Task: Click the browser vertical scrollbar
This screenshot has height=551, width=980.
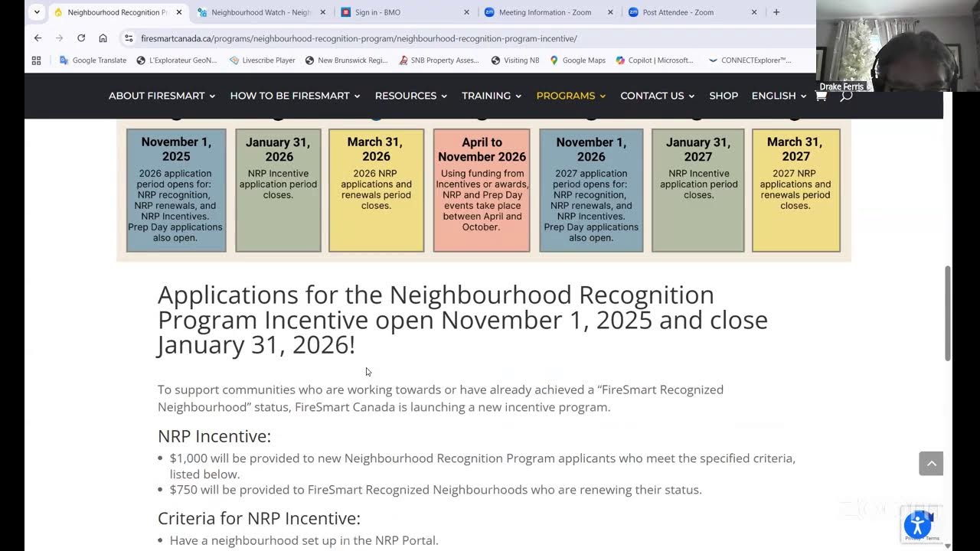Action: (948, 314)
